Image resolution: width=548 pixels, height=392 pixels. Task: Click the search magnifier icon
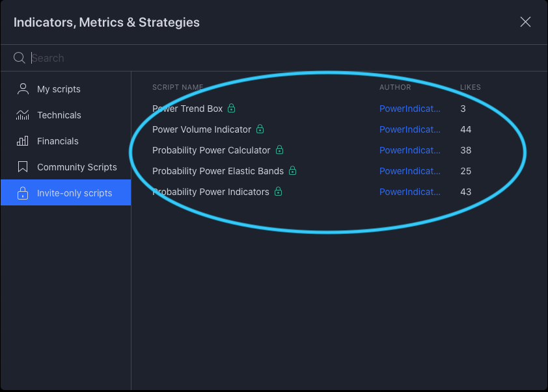[x=20, y=58]
